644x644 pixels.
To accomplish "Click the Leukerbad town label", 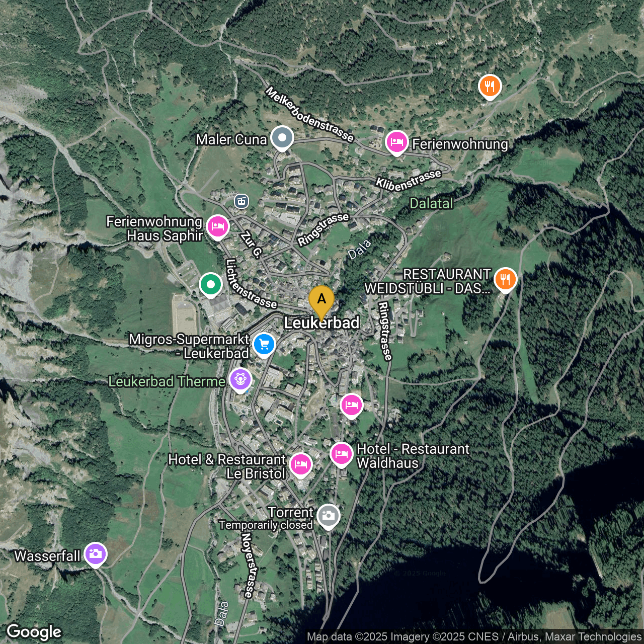I will 321,323.
